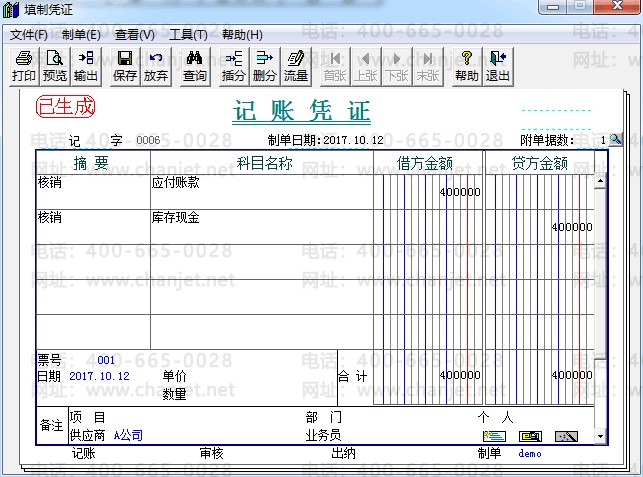Delete an entry line with 删分
This screenshot has height=477, width=643.
[x=265, y=66]
